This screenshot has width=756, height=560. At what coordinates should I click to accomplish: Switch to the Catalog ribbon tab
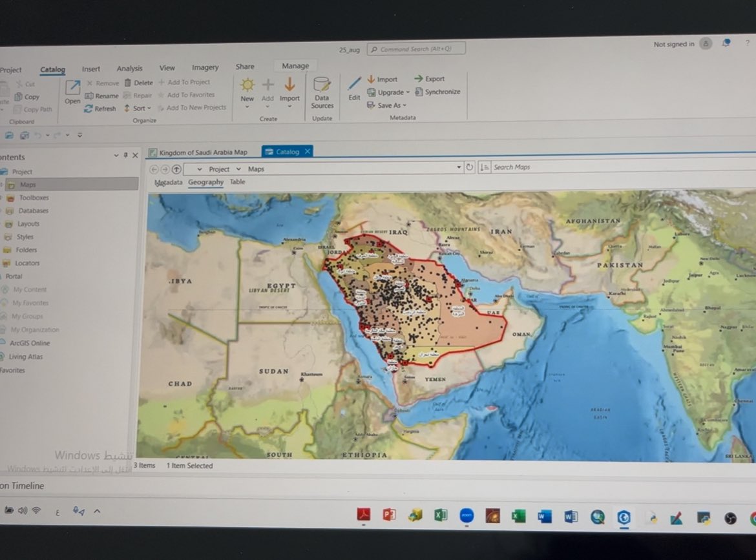pyautogui.click(x=52, y=69)
